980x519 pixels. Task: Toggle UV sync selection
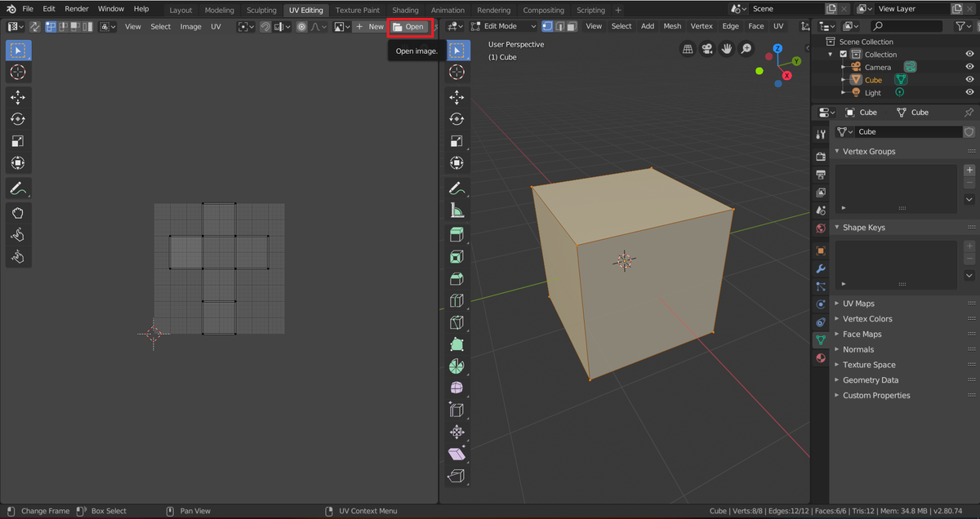[x=35, y=26]
